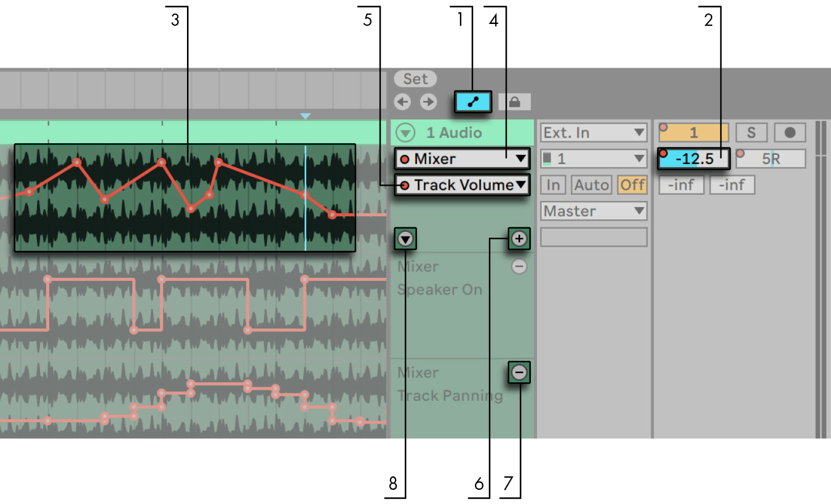Set monitoring to Auto
The image size is (831, 504).
[x=591, y=184]
